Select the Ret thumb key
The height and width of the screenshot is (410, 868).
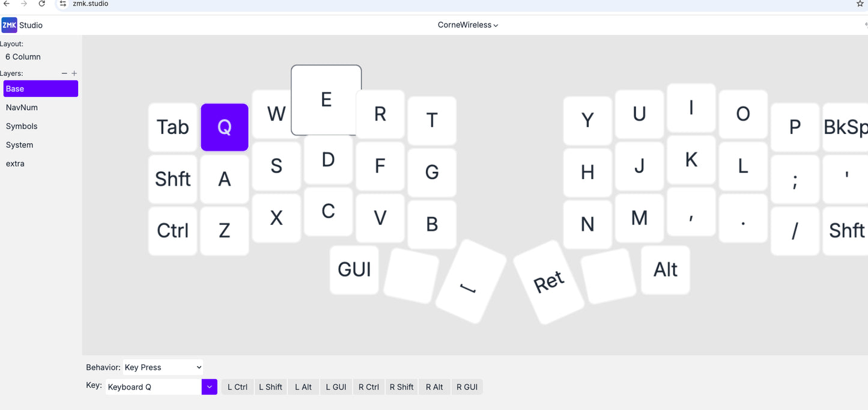coord(548,278)
